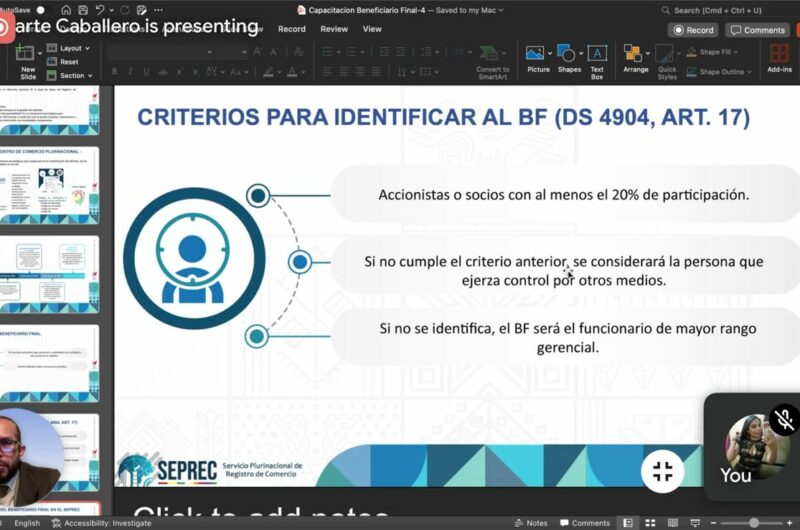Toggle Underline formatting

pos(146,72)
